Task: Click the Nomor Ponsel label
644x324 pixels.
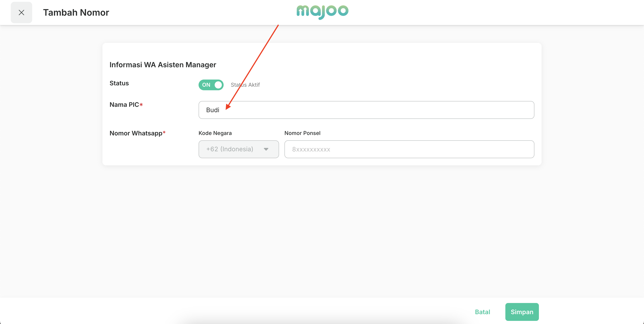Action: [302, 133]
